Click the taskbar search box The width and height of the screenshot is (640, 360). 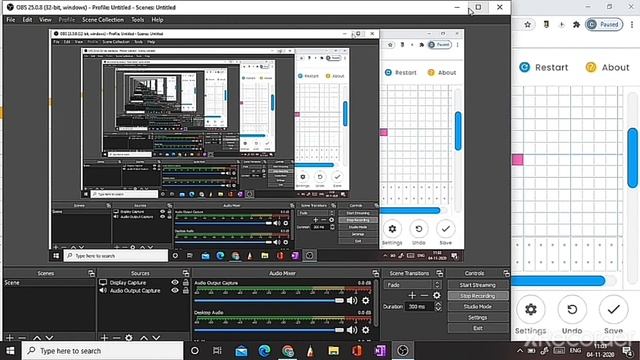pyautogui.click(x=103, y=351)
